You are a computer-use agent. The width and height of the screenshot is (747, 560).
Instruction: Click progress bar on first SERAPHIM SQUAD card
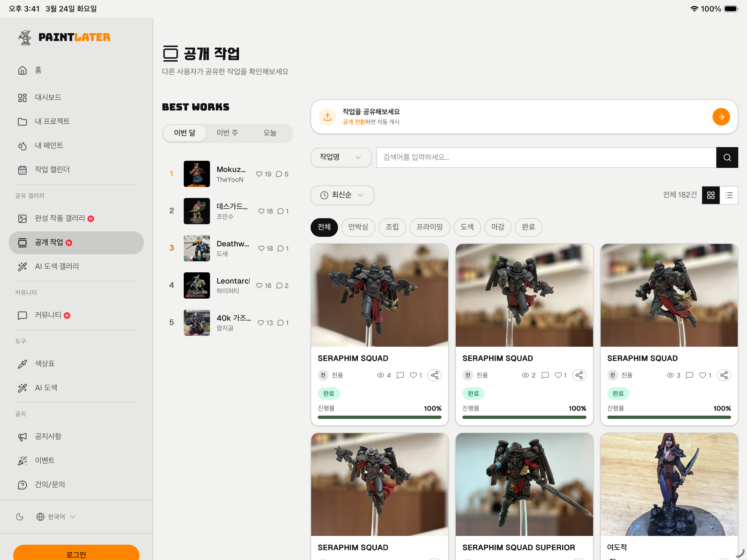click(x=380, y=417)
